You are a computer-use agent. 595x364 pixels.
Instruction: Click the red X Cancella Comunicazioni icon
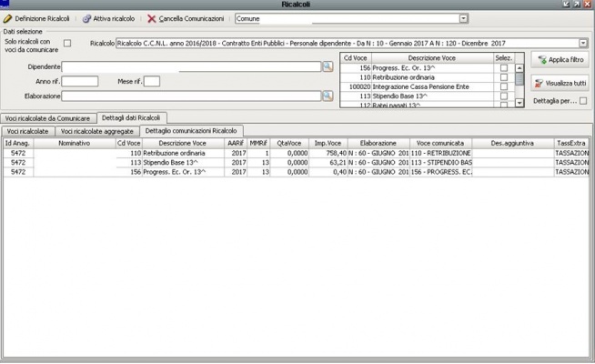click(151, 18)
